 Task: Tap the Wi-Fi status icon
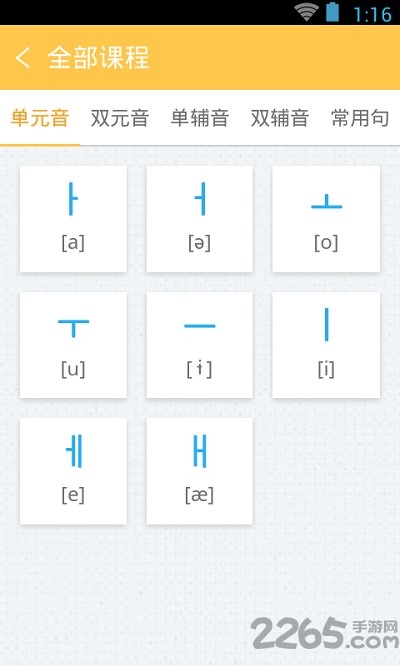pyautogui.click(x=307, y=12)
